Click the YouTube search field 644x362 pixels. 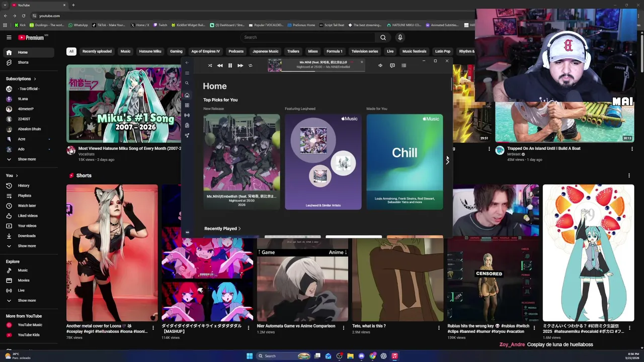307,37
